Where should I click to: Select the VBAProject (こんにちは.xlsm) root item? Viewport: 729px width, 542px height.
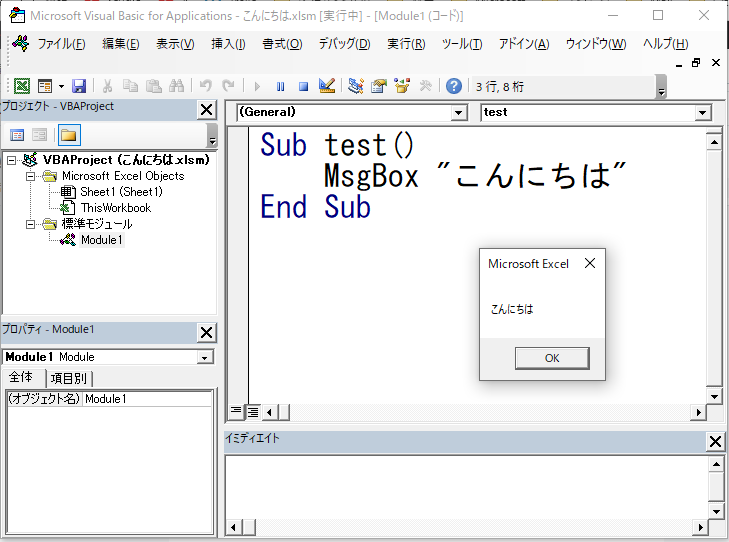click(x=126, y=160)
